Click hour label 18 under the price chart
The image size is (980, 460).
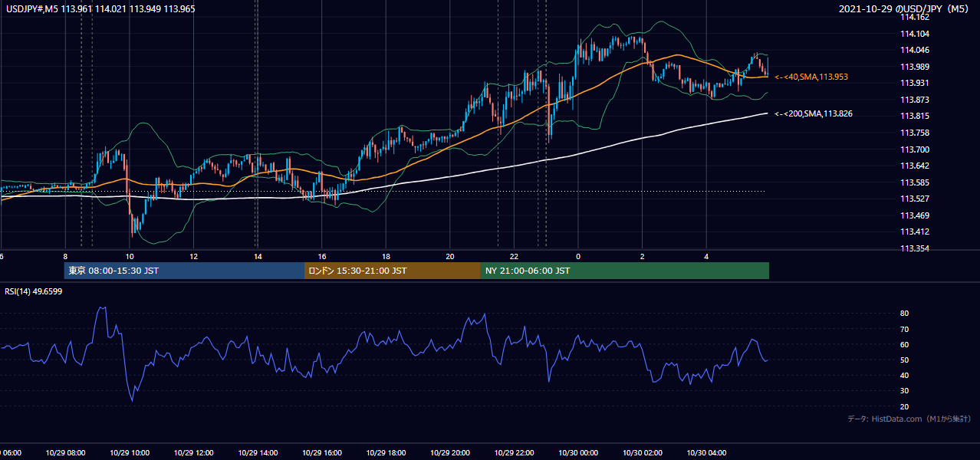[x=386, y=257]
